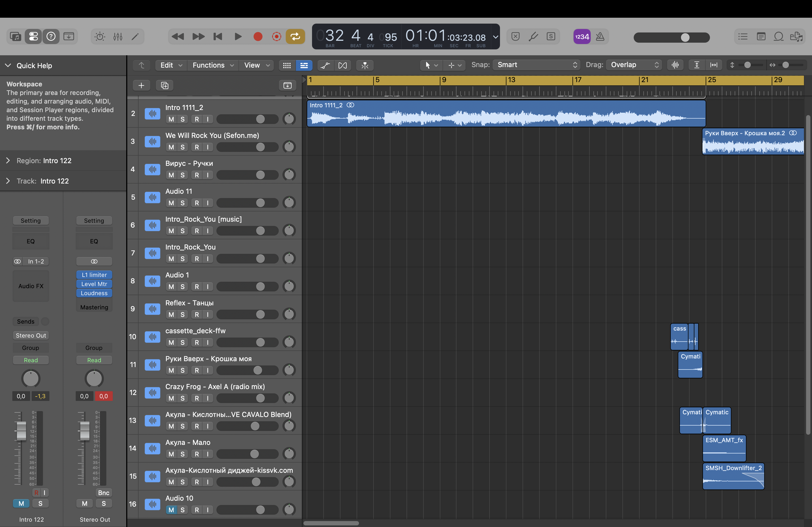
Task: Click the Stereo Out output button
Action: point(31,335)
